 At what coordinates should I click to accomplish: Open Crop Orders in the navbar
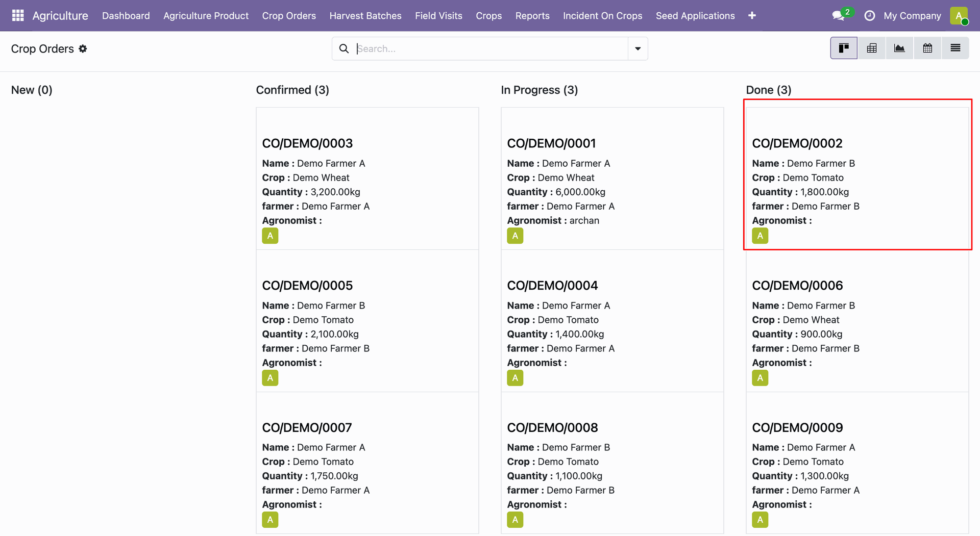(289, 16)
